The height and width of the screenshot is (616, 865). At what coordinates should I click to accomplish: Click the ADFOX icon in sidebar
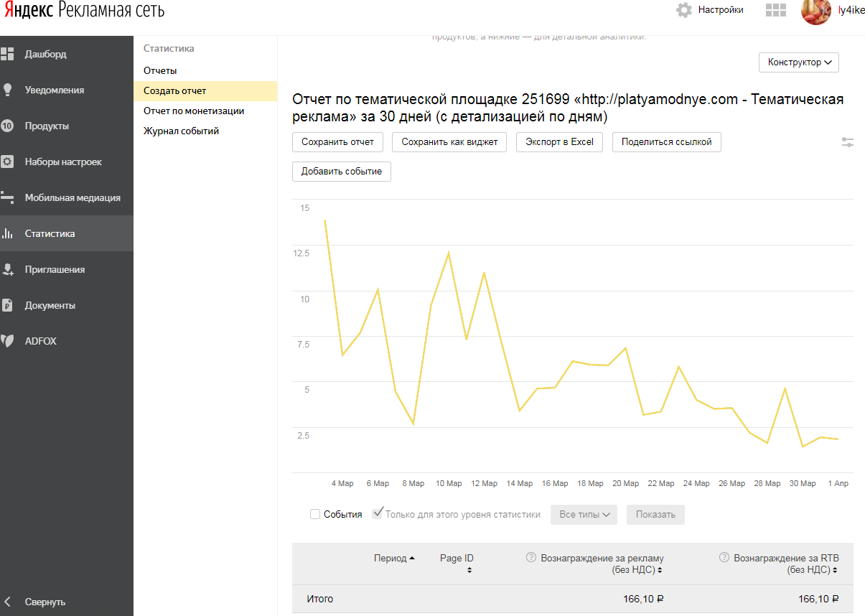[x=8, y=341]
